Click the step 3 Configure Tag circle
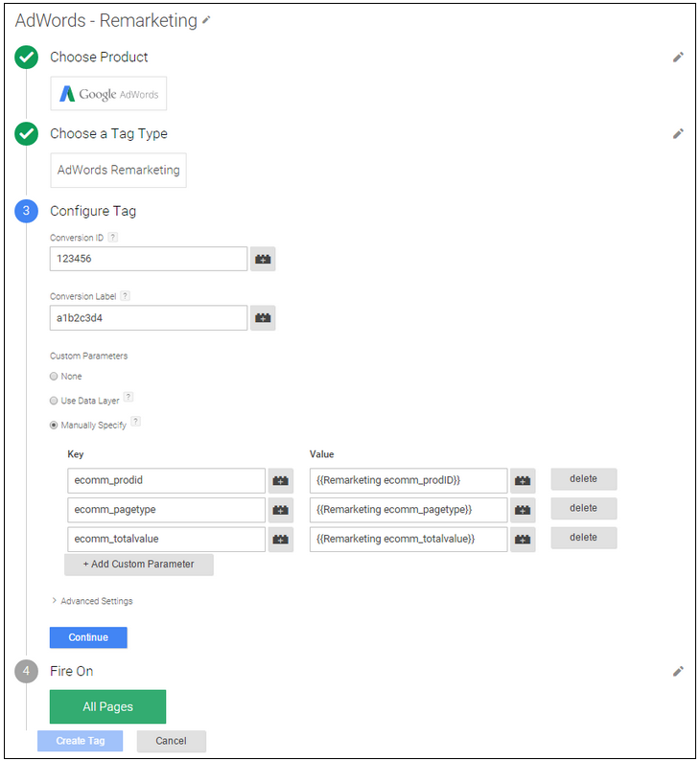This screenshot has height=761, width=700. click(26, 211)
